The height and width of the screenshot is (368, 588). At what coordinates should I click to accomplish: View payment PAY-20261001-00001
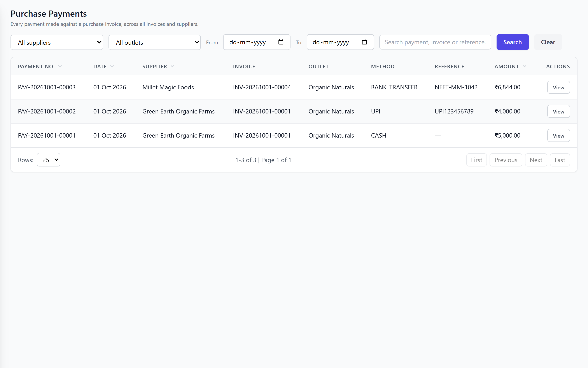(x=558, y=136)
